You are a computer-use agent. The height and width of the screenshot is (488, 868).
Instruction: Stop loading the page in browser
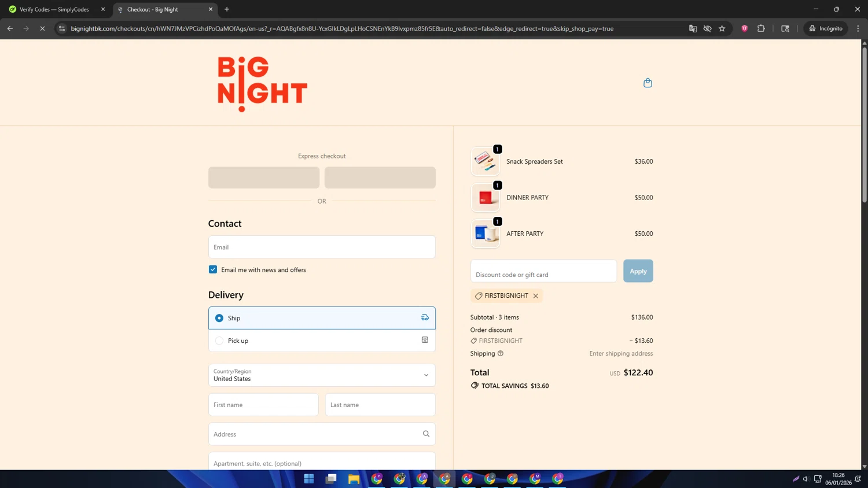pyautogui.click(x=42, y=28)
